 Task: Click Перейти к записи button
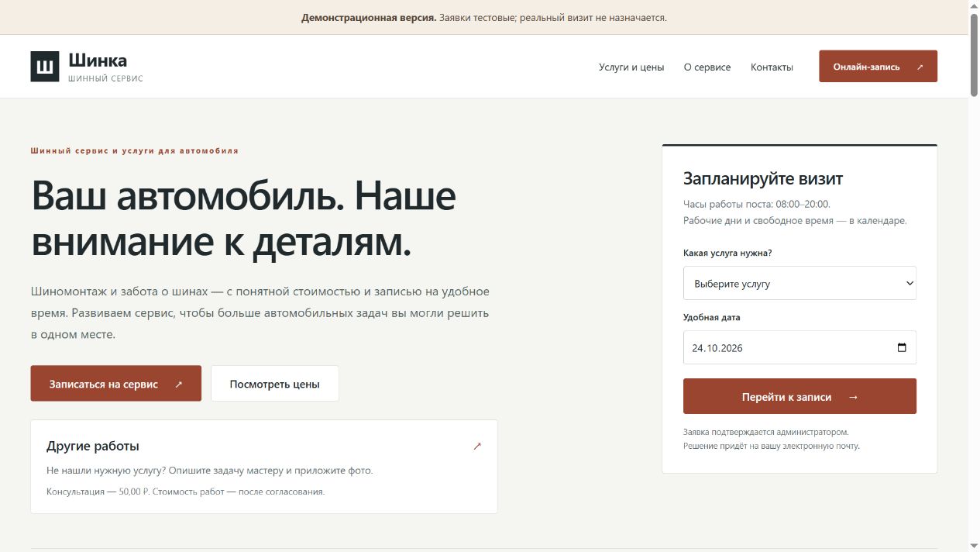(x=799, y=396)
